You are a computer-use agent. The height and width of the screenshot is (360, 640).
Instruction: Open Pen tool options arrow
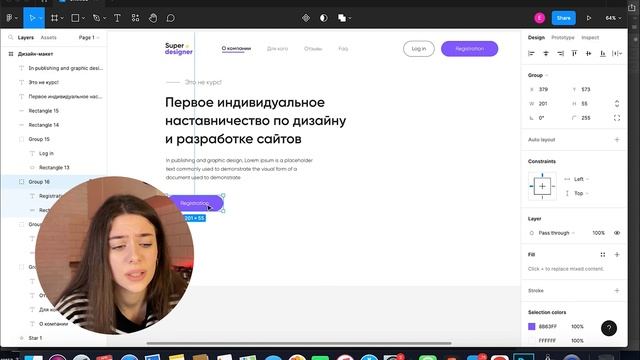pos(104,18)
